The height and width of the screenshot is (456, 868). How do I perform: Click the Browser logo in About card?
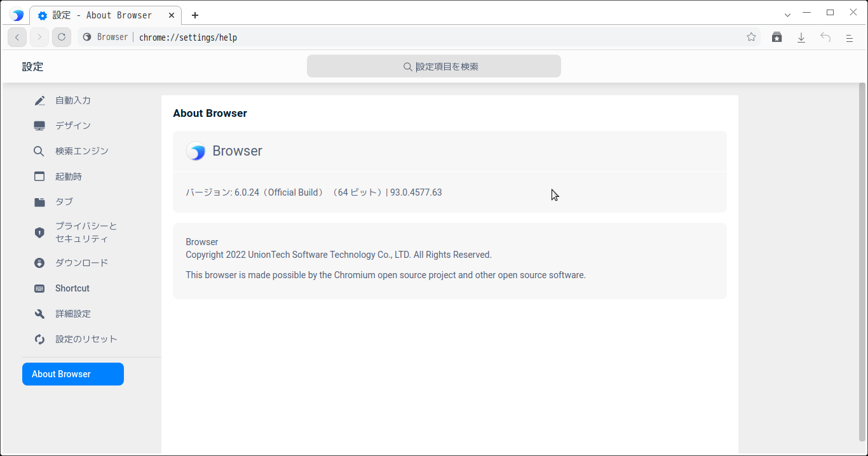coord(196,151)
